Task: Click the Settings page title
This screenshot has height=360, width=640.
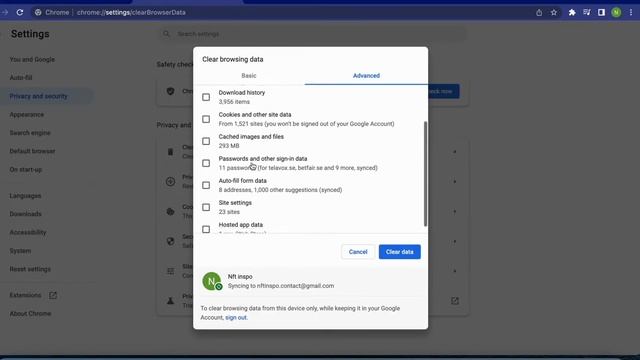Action: (30, 34)
